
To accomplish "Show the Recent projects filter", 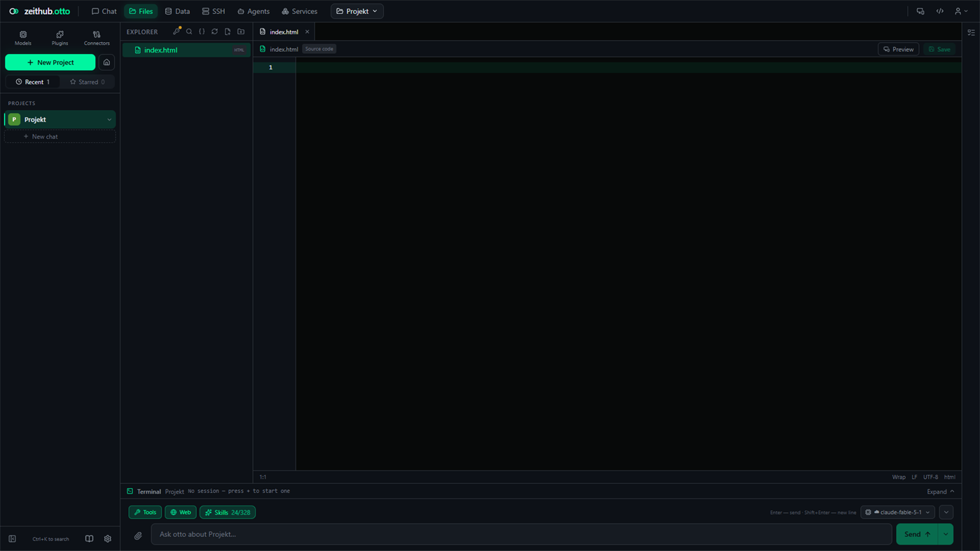I will point(33,82).
